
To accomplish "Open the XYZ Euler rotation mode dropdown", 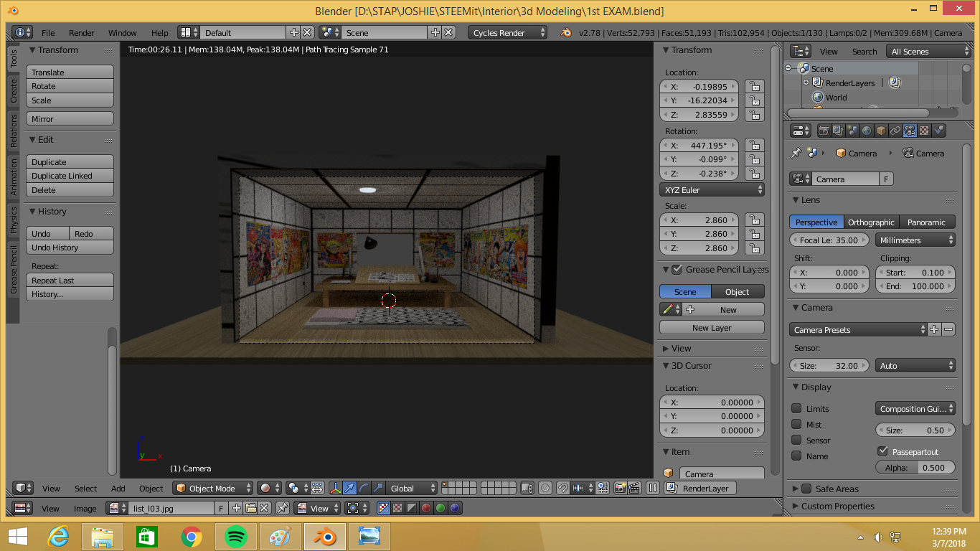I will (x=712, y=190).
